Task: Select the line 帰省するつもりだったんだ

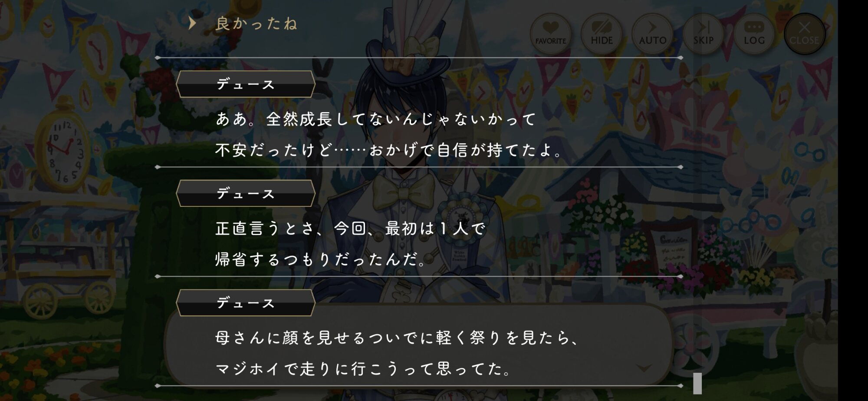Action: [x=320, y=260]
